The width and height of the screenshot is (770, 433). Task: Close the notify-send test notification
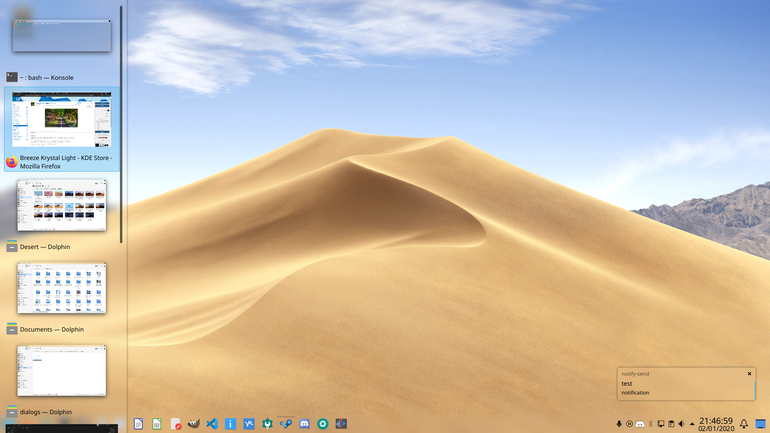point(749,374)
